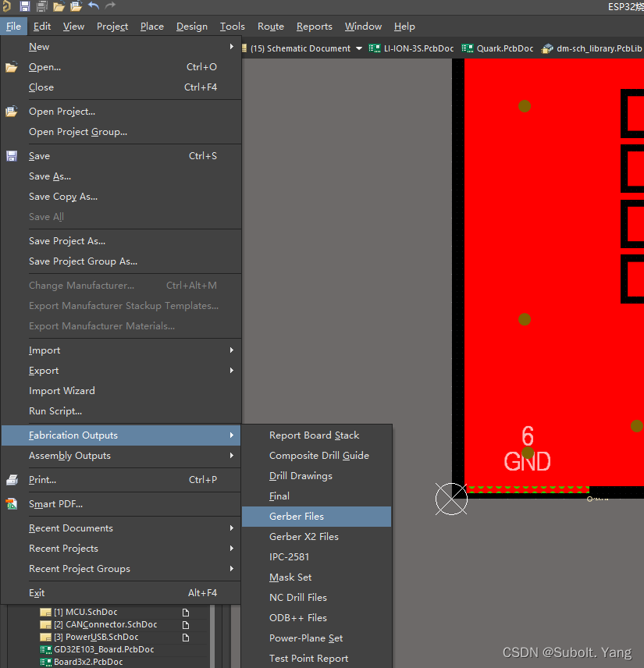This screenshot has height=668, width=644.
Task: Click the Save All icon in top toolbar
Action: [41, 6]
